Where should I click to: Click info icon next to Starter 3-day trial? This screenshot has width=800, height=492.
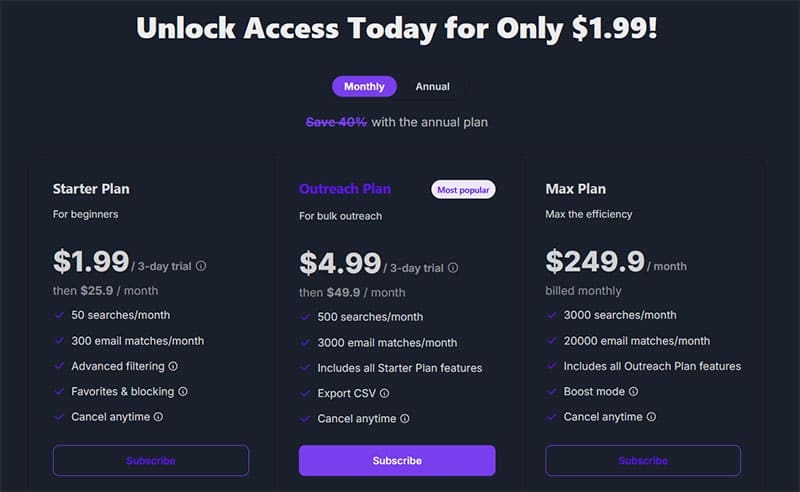point(201,267)
